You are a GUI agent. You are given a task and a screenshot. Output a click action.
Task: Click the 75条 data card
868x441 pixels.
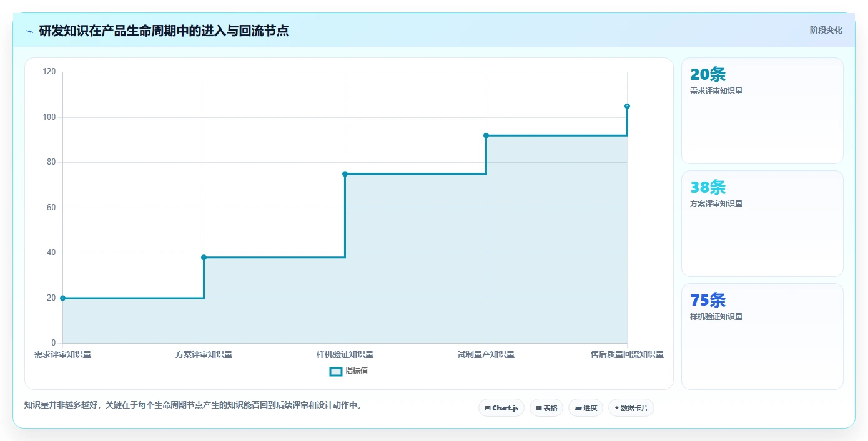coord(762,336)
